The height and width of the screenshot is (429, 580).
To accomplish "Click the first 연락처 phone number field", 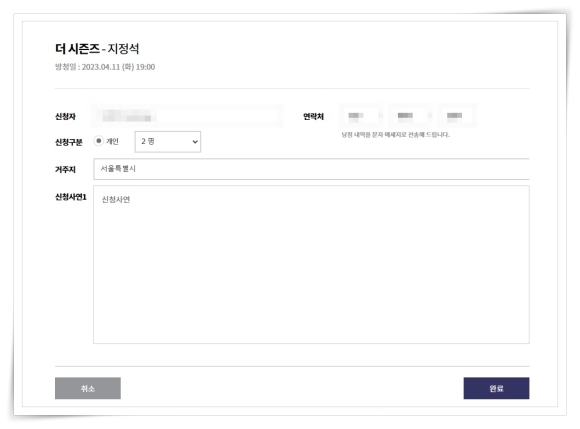I will pos(361,116).
